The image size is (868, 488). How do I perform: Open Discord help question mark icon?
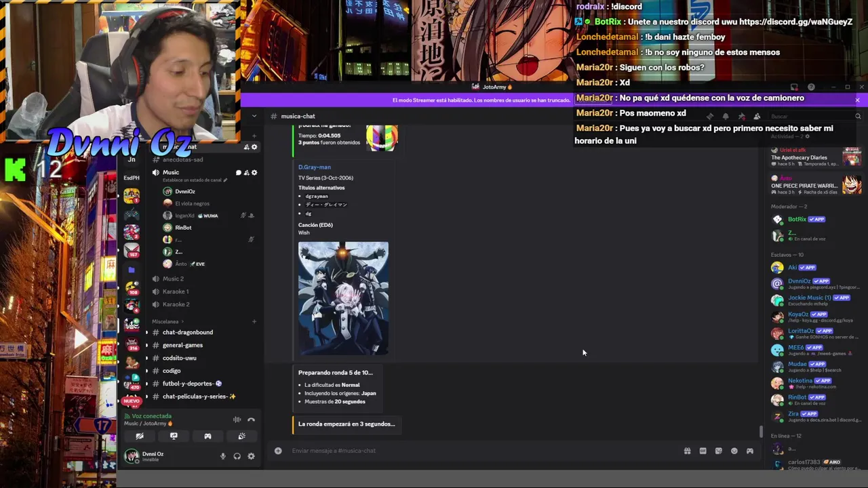point(811,87)
